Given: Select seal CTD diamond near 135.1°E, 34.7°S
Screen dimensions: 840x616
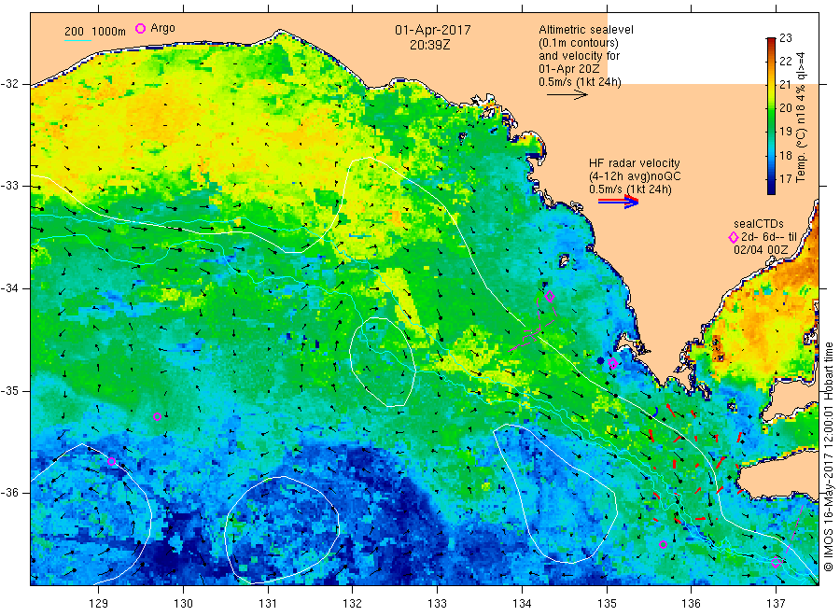Looking at the screenshot, I should pyautogui.click(x=613, y=364).
